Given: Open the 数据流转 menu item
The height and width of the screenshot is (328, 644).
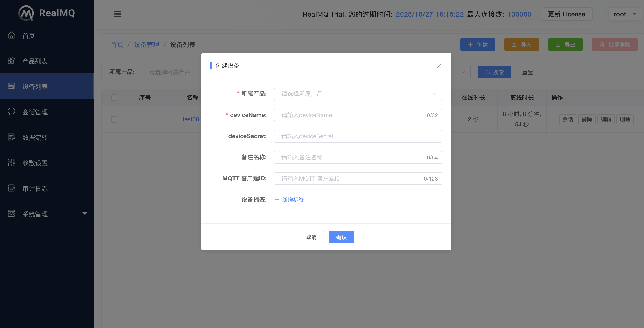Looking at the screenshot, I should [x=47, y=137].
